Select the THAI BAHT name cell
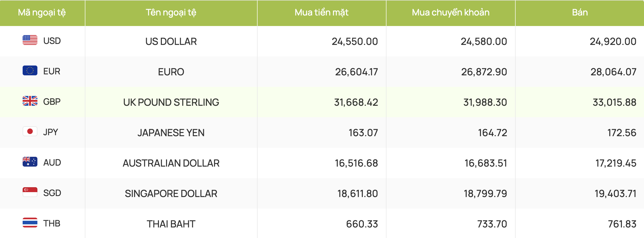Viewport: 644px width, 238px height. coord(171,224)
